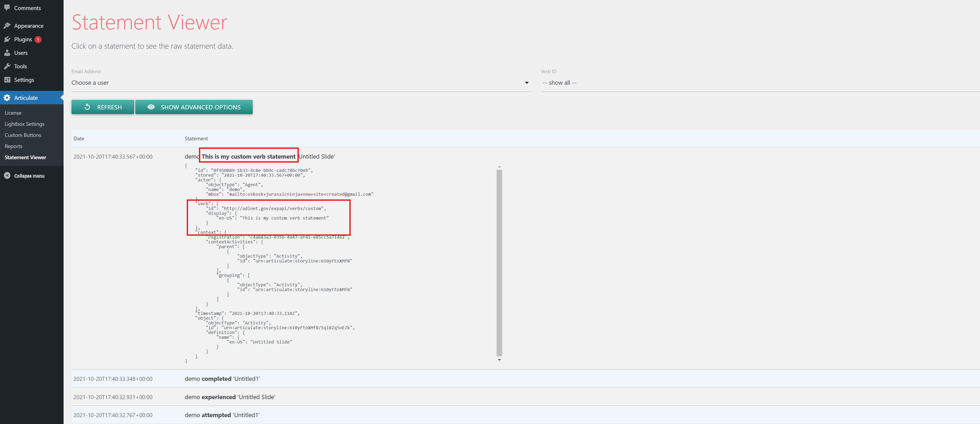Open the License submenu page
The height and width of the screenshot is (424, 980).
13,113
